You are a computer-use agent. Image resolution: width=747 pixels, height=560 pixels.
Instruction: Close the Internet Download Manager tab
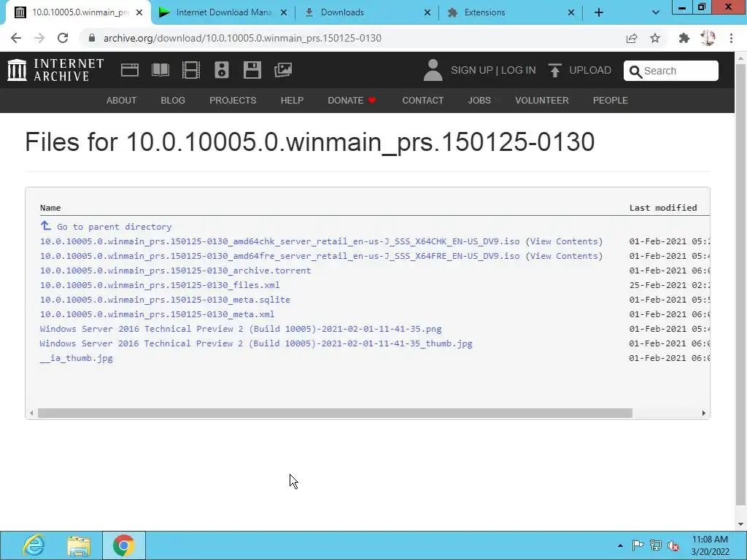[x=284, y=12]
